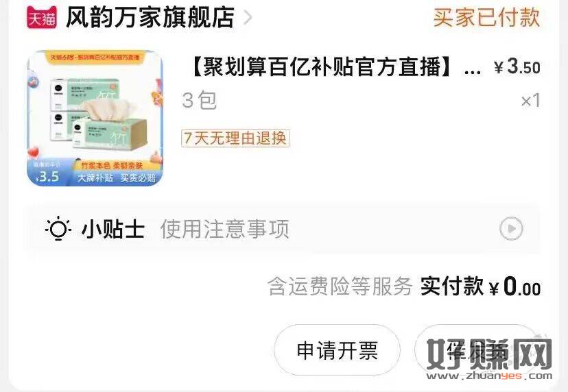Tap the 好赚网 watermark logo

click(x=489, y=358)
